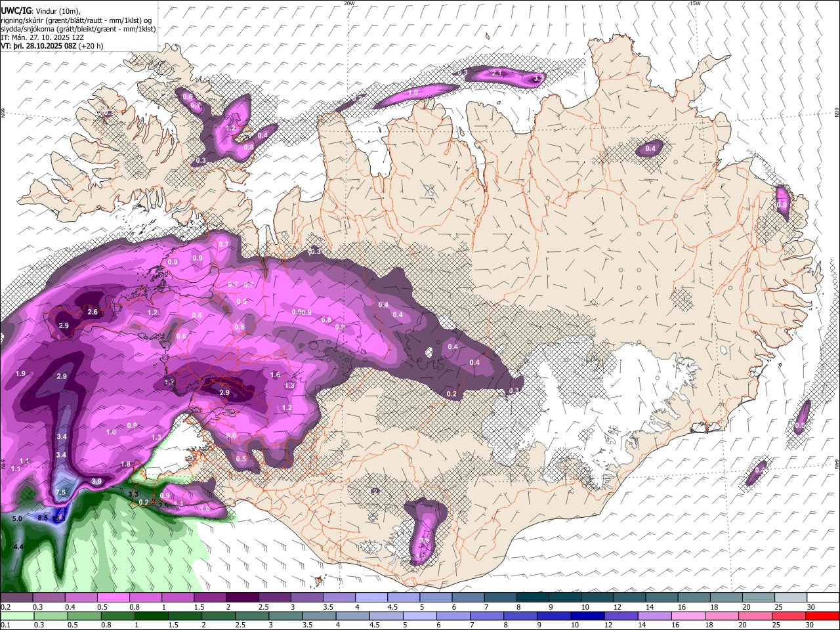
Task: Pick the darkest green swatch labeled 1 in lower legend
Action: point(151,616)
